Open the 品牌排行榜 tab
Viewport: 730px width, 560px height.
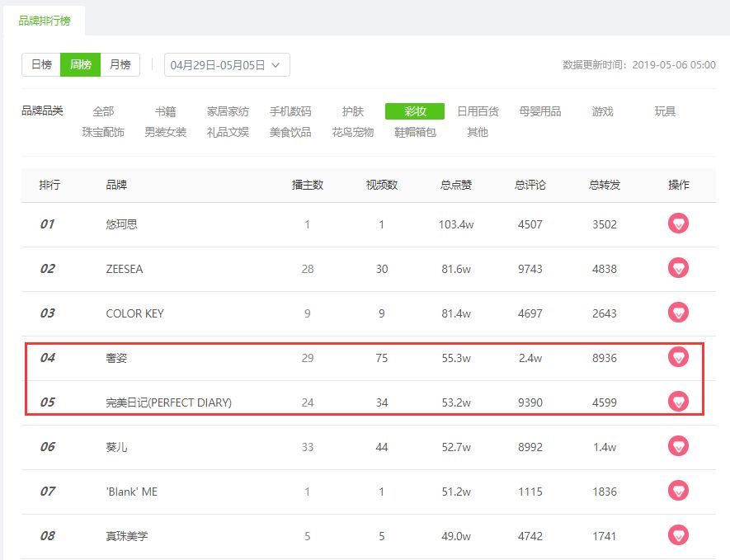click(x=45, y=21)
